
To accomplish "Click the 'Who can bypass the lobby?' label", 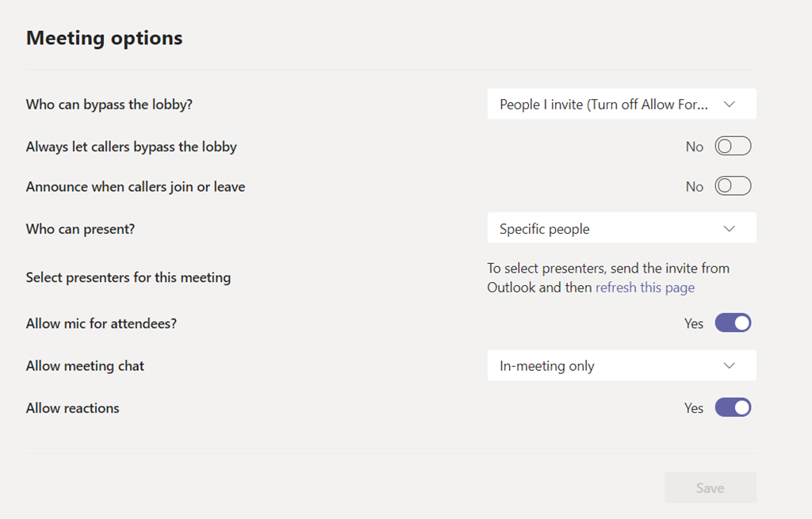I will click(109, 105).
